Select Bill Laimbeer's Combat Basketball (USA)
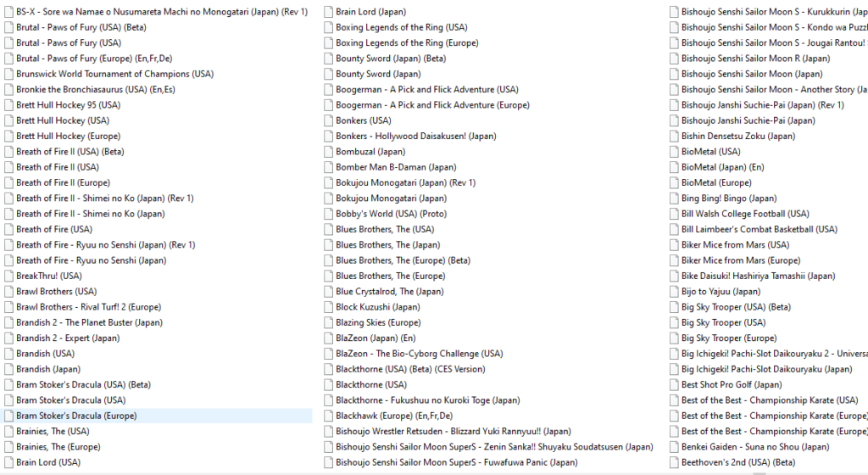The height and width of the screenshot is (475, 868). point(759,229)
